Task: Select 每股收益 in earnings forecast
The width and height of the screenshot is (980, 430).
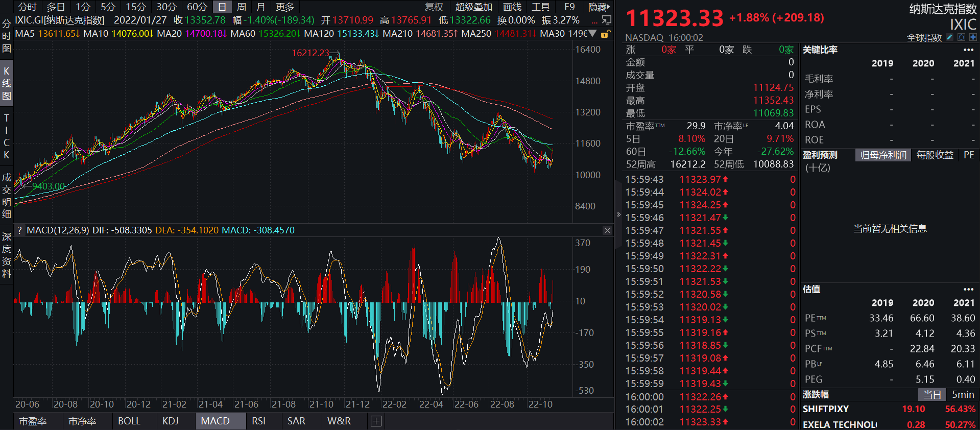Action: pyautogui.click(x=935, y=155)
